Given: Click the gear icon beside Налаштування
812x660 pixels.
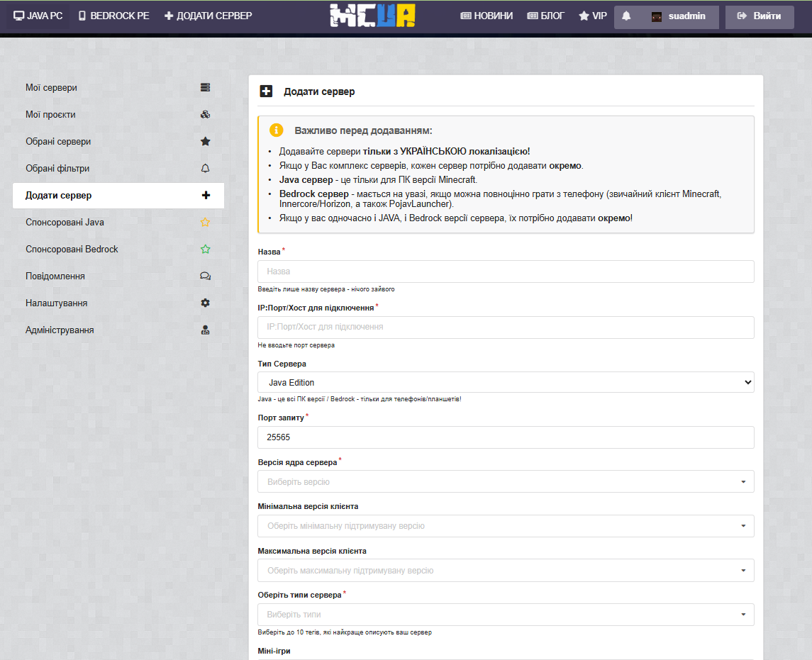Looking at the screenshot, I should point(205,303).
